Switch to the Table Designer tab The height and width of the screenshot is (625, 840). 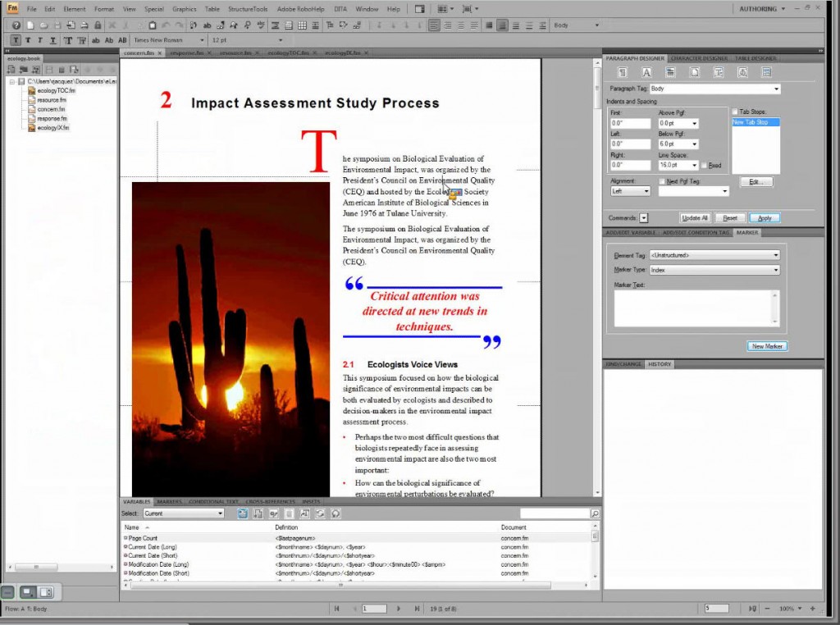pyautogui.click(x=756, y=58)
